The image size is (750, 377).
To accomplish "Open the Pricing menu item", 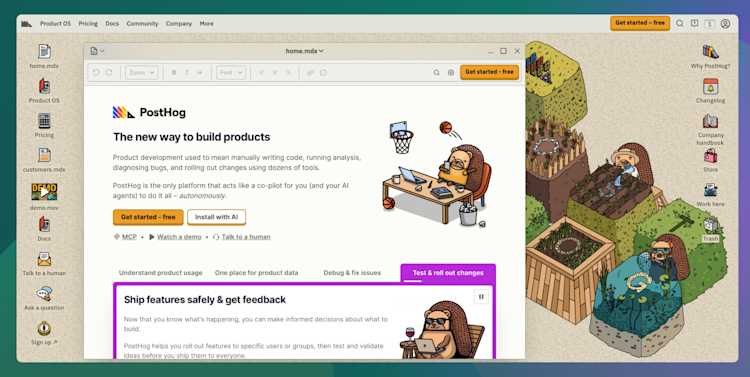I will (88, 23).
